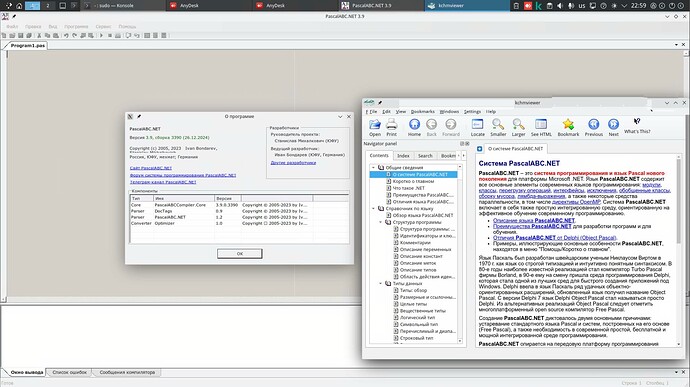Image resolution: width=690 pixels, height=387 pixels.
Task: Click the Forward navigation icon in kchmviewer
Action: [x=451, y=125]
